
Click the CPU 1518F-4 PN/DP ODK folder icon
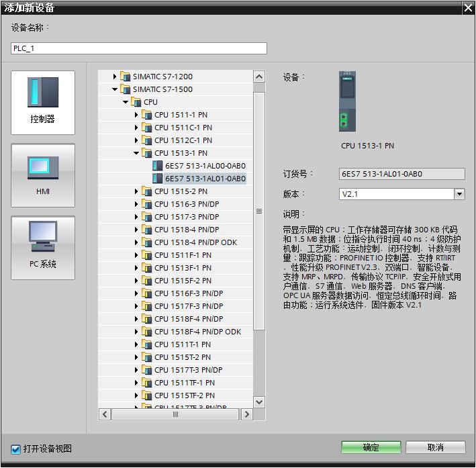(147, 332)
